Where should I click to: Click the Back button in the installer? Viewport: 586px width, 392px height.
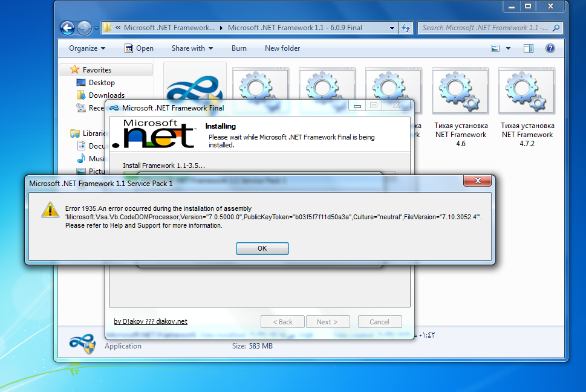(282, 322)
